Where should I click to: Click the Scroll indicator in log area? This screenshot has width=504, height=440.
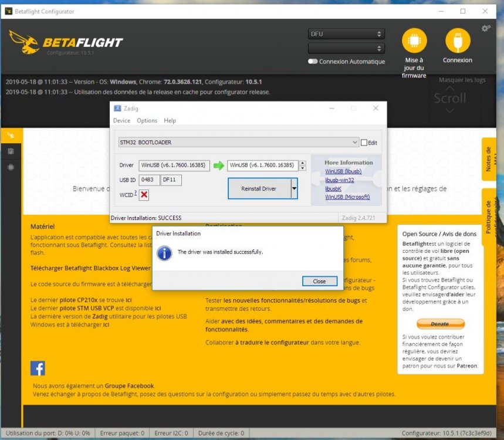click(x=450, y=99)
